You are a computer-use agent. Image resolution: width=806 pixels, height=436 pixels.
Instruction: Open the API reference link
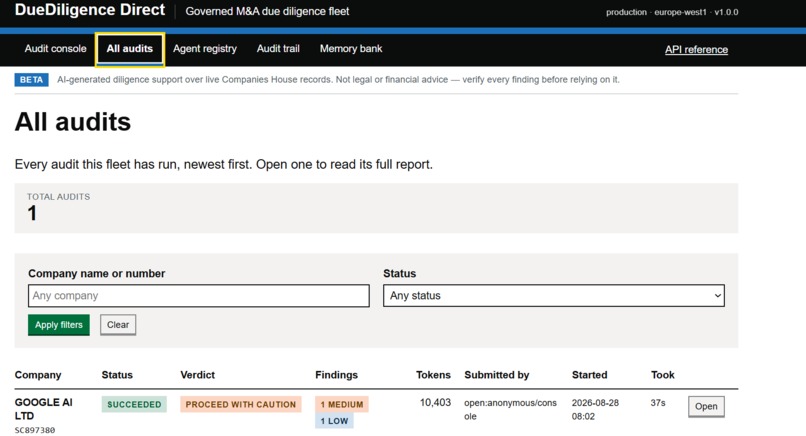(x=696, y=50)
